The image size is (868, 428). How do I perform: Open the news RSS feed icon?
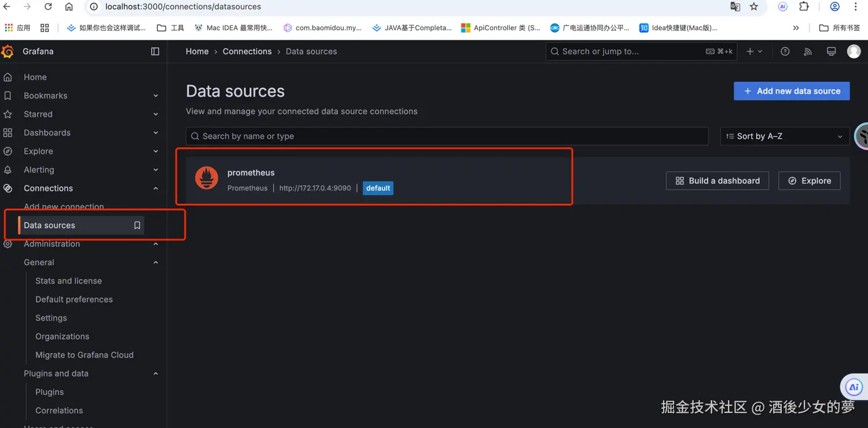[x=808, y=52]
